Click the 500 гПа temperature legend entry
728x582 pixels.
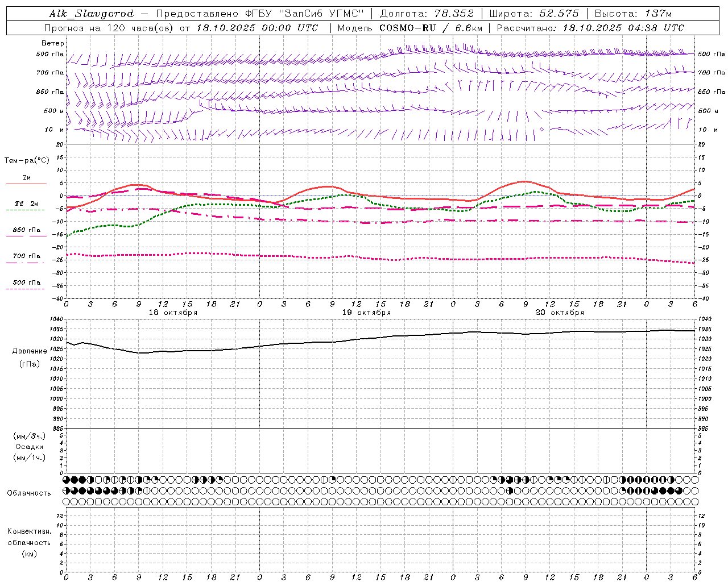coord(26,283)
